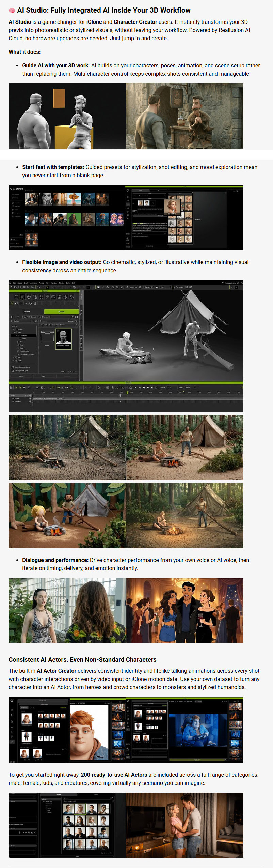Tick the Filter by Base Type checkbox
This screenshot has width=273, height=868.
tap(13, 371)
